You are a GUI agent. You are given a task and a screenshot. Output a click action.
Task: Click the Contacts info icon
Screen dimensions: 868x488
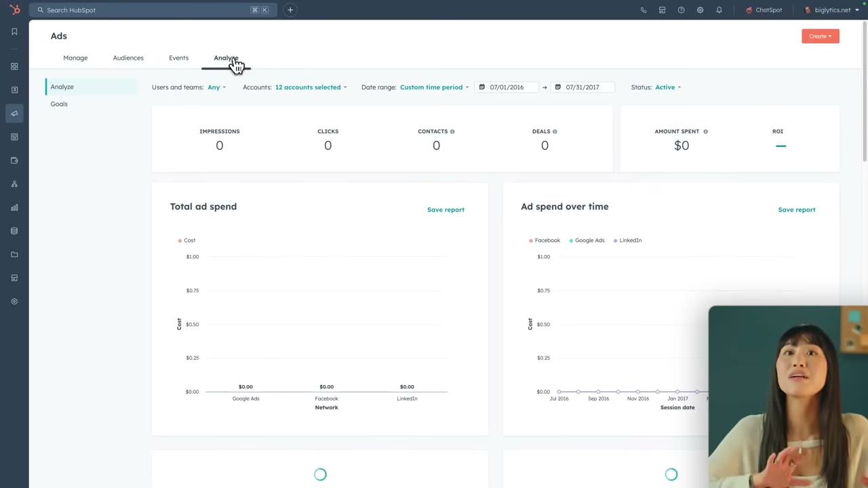pos(452,131)
